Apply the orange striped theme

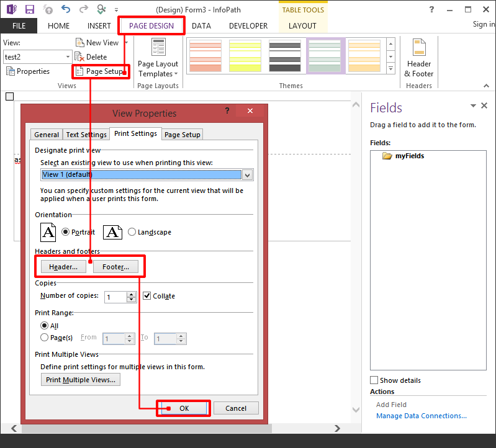pos(364,56)
